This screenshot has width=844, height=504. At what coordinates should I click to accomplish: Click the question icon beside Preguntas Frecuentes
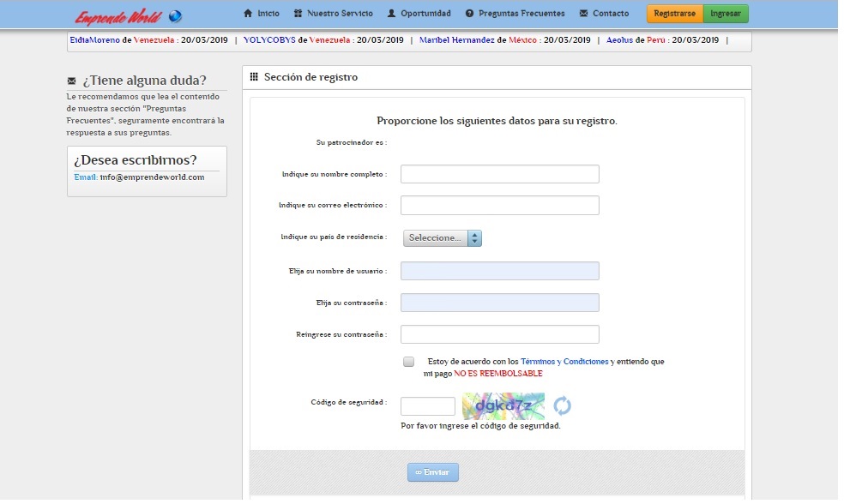[469, 14]
